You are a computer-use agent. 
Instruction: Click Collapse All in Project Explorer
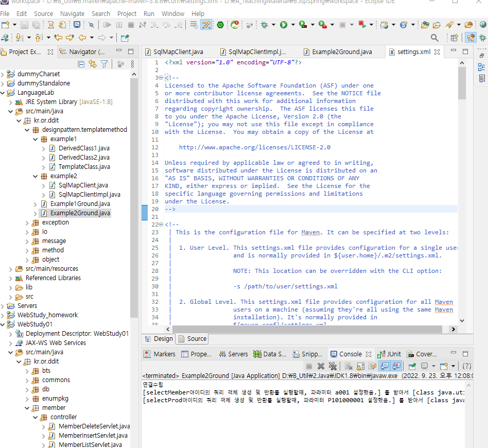81,64
